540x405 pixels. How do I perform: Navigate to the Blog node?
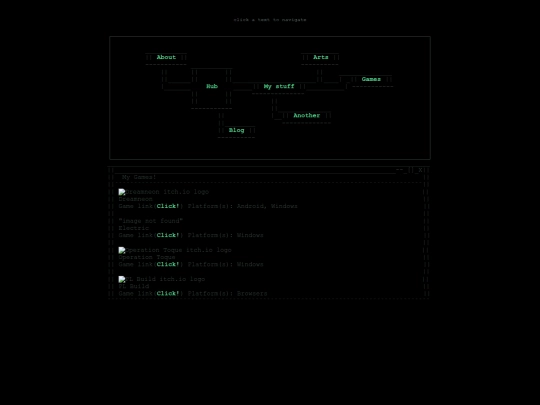[236, 130]
